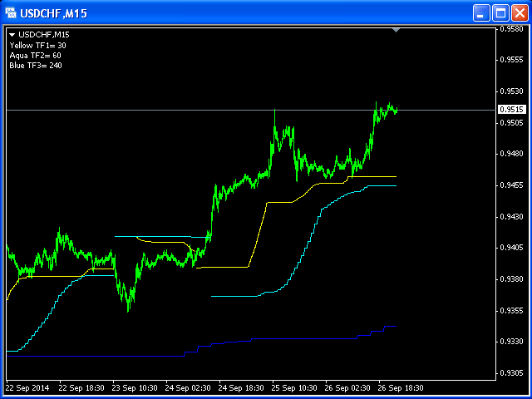
Task: Click the '23 Sep 10:30' time axis label
Action: click(x=135, y=388)
